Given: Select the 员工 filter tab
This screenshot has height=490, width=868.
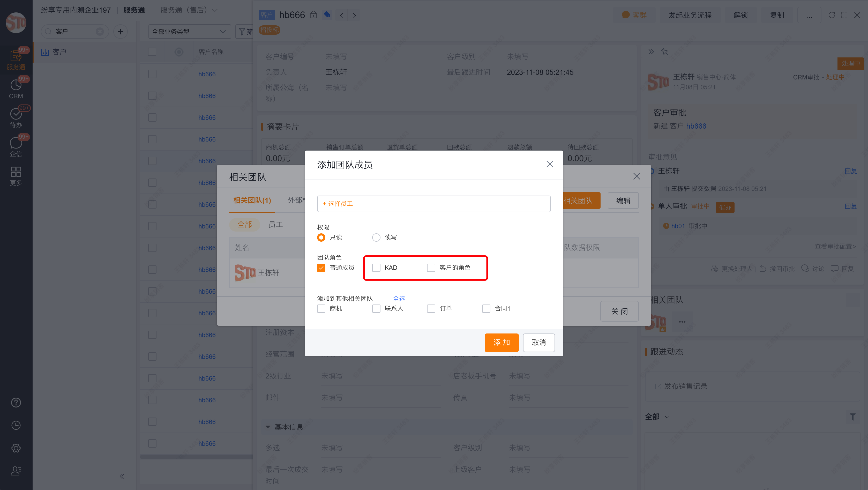Looking at the screenshot, I should (x=275, y=225).
